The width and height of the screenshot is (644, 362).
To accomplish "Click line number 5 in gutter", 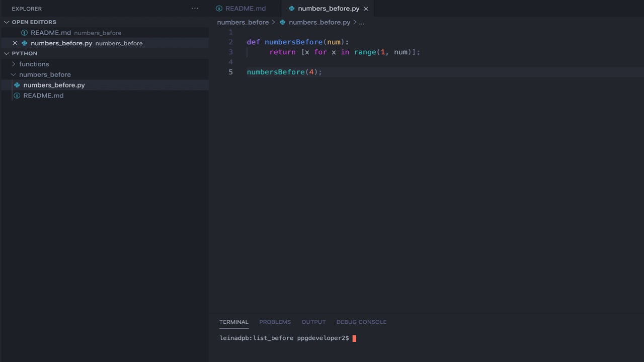I will pos(230,72).
